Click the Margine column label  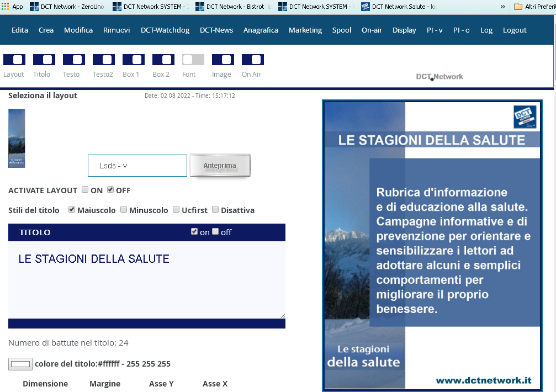105,384
